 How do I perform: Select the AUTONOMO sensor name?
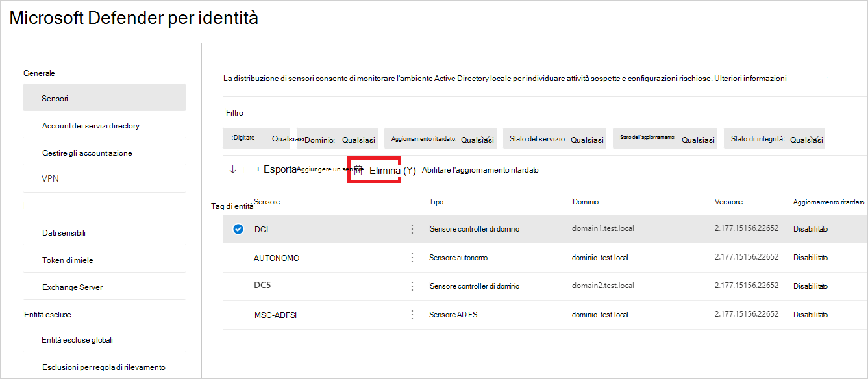[x=277, y=258]
